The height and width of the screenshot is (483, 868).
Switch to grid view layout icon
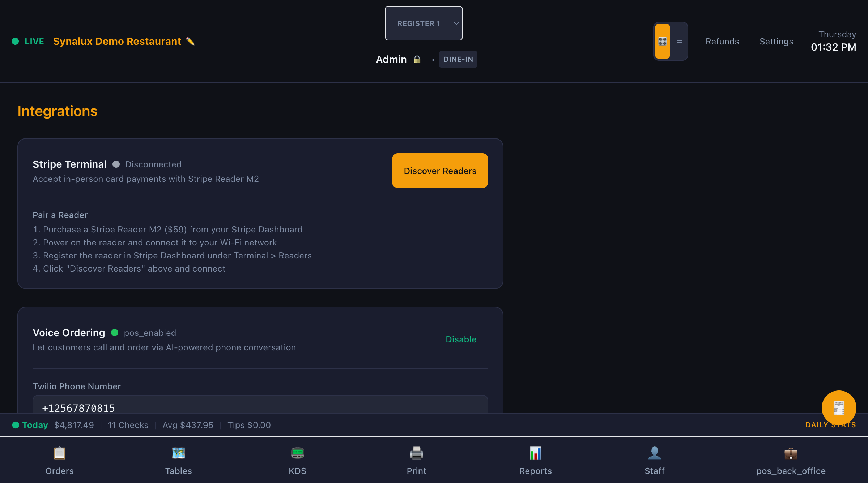(x=663, y=41)
